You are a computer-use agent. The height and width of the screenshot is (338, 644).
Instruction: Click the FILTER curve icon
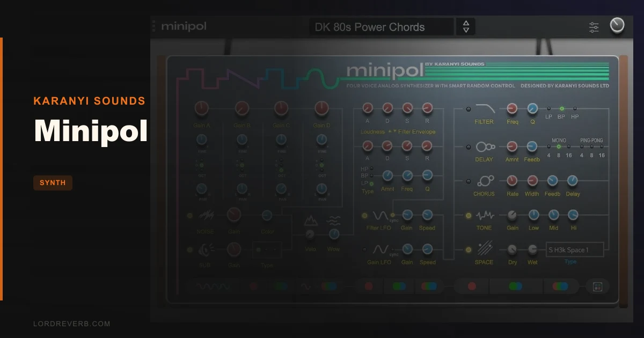pos(485,109)
